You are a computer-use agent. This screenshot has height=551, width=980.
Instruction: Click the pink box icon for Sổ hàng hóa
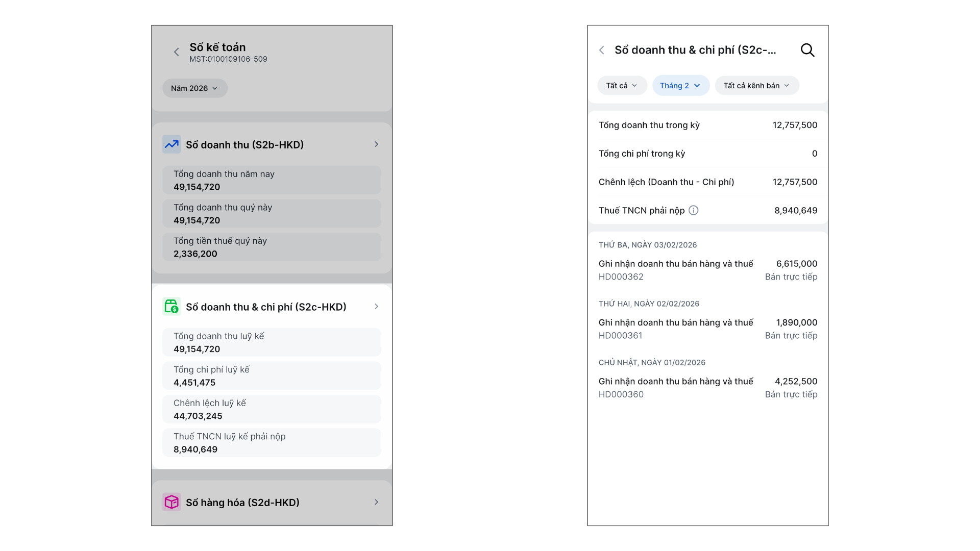pyautogui.click(x=171, y=502)
